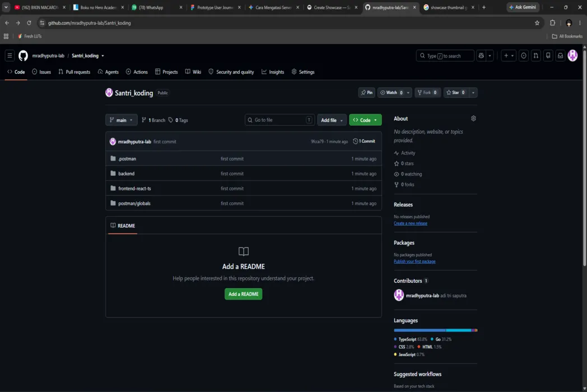This screenshot has width=587, height=392.
Task: Click Create a new release link
Action: pos(411,223)
